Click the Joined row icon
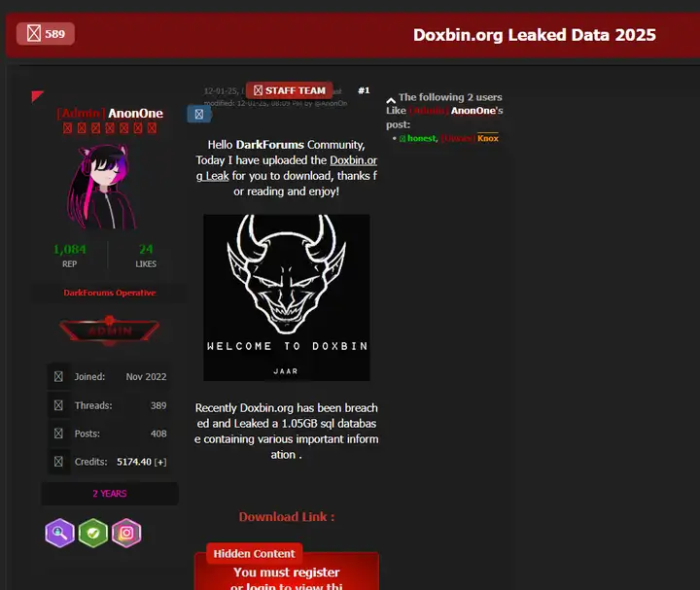The image size is (700, 590). [x=58, y=377]
